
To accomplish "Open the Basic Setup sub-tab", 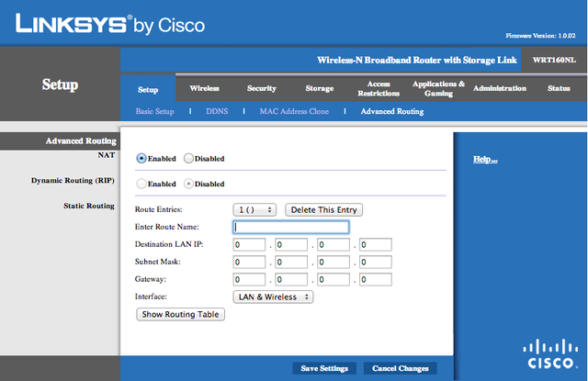I will point(155,111).
